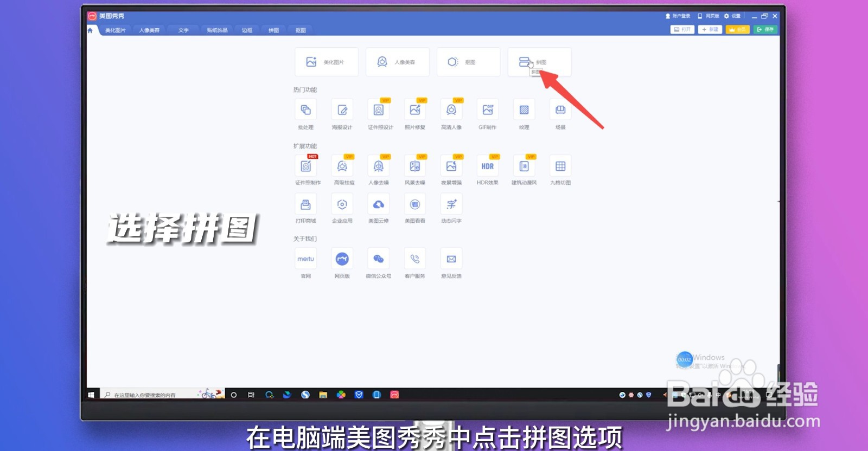Switch to the 贴纸饰品 tab

click(x=217, y=30)
